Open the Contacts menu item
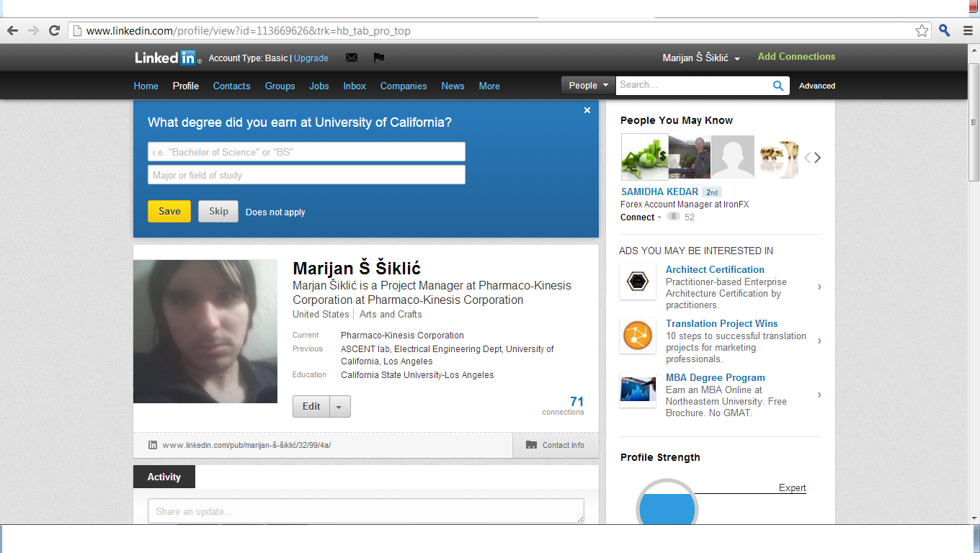The image size is (980, 553). [232, 86]
